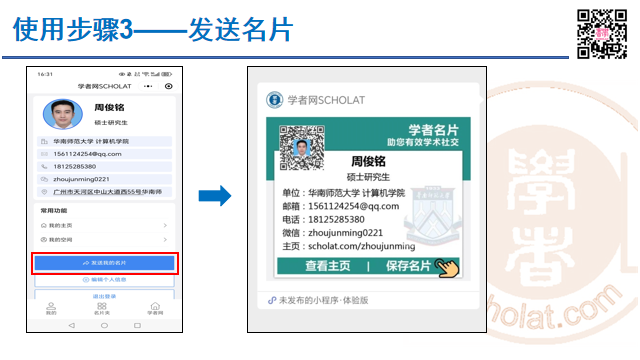Screen dimensions: 640x360
Task: Click slide title 使用步骤3——发送名片
Action: [x=153, y=29]
